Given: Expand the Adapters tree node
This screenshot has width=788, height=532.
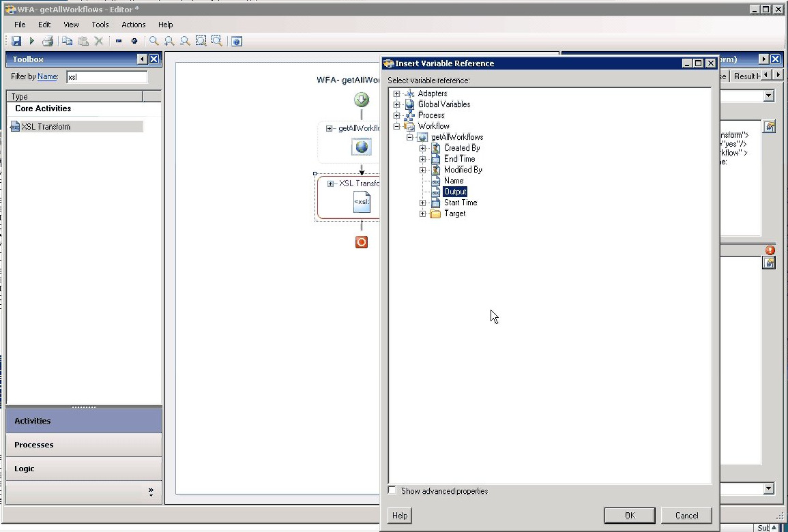Looking at the screenshot, I should [396, 93].
